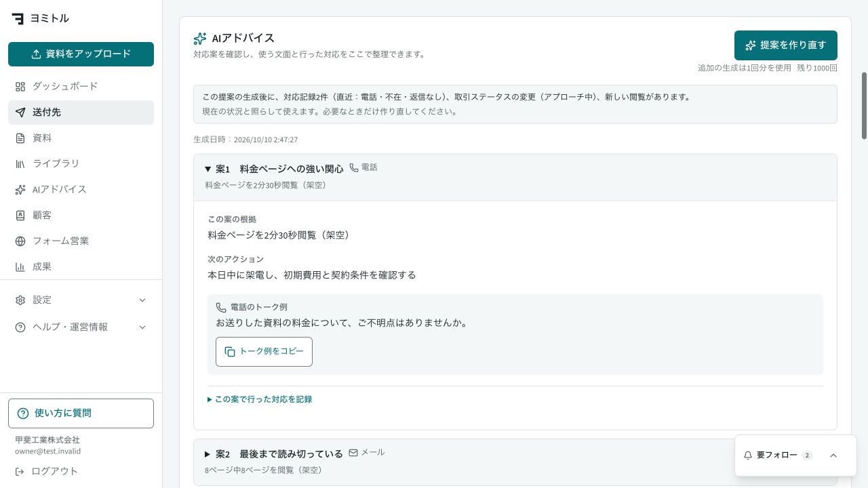Click 資料をアップロード button
The width and height of the screenshot is (868, 488).
81,54
